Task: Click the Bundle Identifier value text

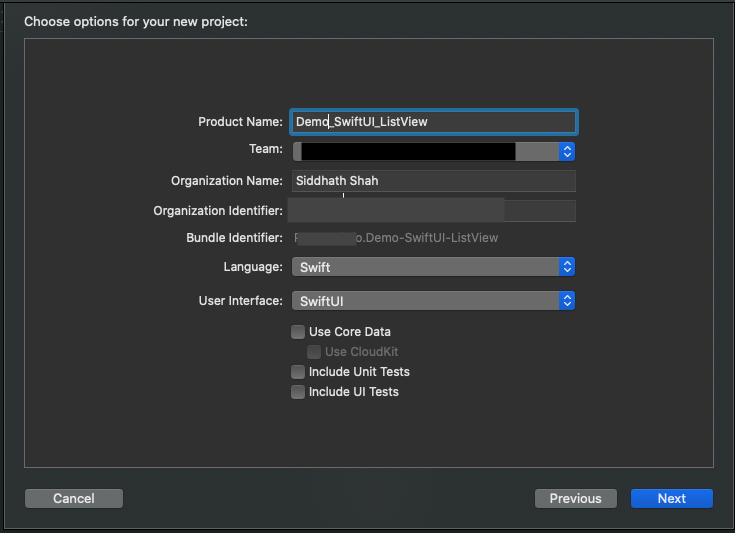Action: point(396,238)
